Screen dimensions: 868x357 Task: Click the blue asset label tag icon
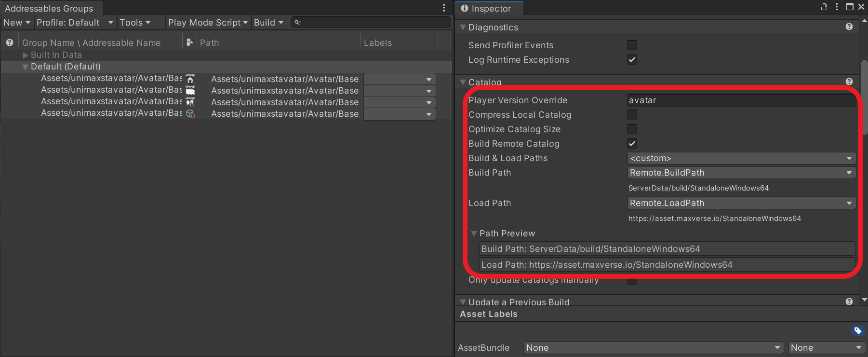point(858,330)
